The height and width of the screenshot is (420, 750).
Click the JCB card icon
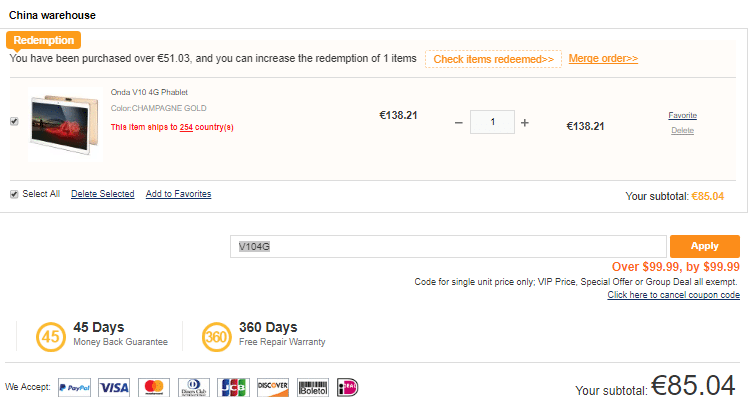(x=233, y=387)
